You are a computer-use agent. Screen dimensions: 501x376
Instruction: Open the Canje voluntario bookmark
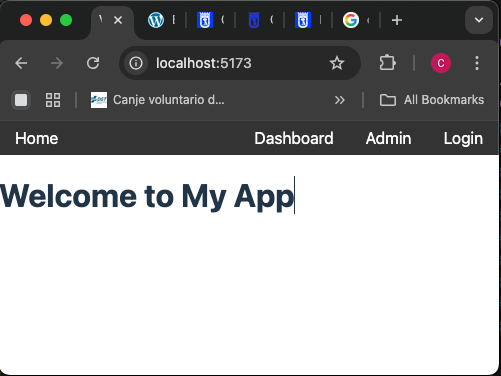point(157,100)
